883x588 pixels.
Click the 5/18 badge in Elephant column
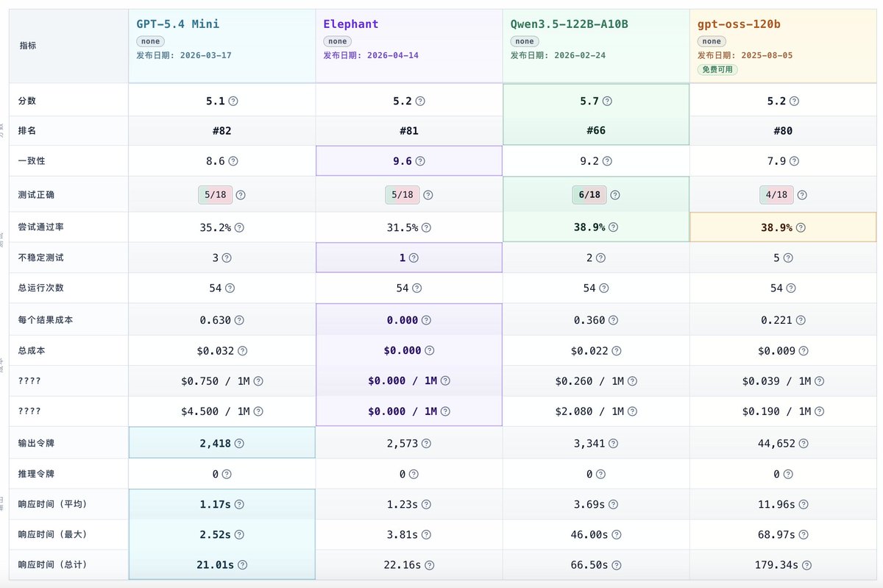click(x=402, y=195)
